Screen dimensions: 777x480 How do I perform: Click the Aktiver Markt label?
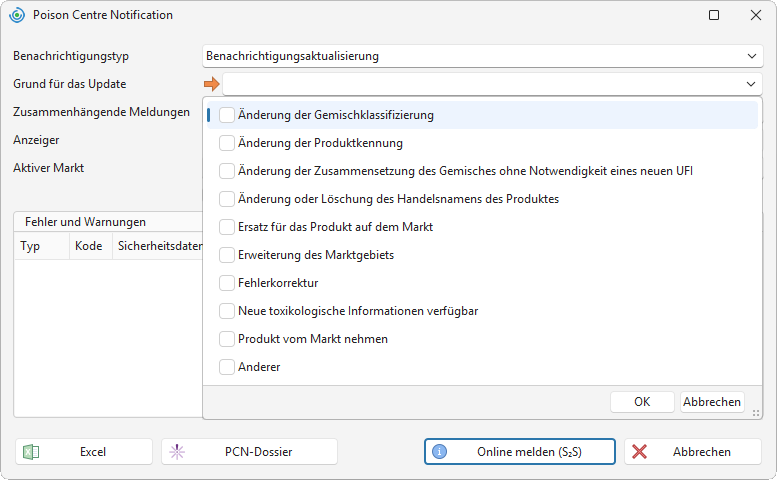[49, 168]
